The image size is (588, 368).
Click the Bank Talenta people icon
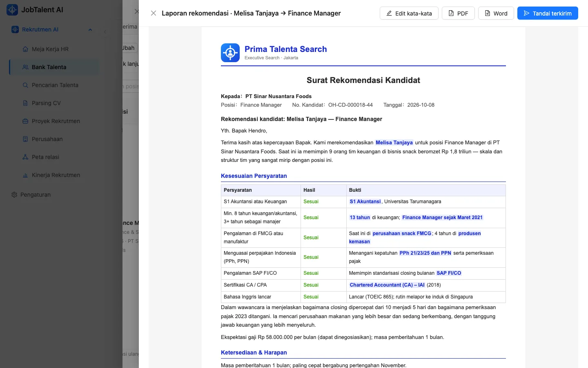pyautogui.click(x=25, y=67)
